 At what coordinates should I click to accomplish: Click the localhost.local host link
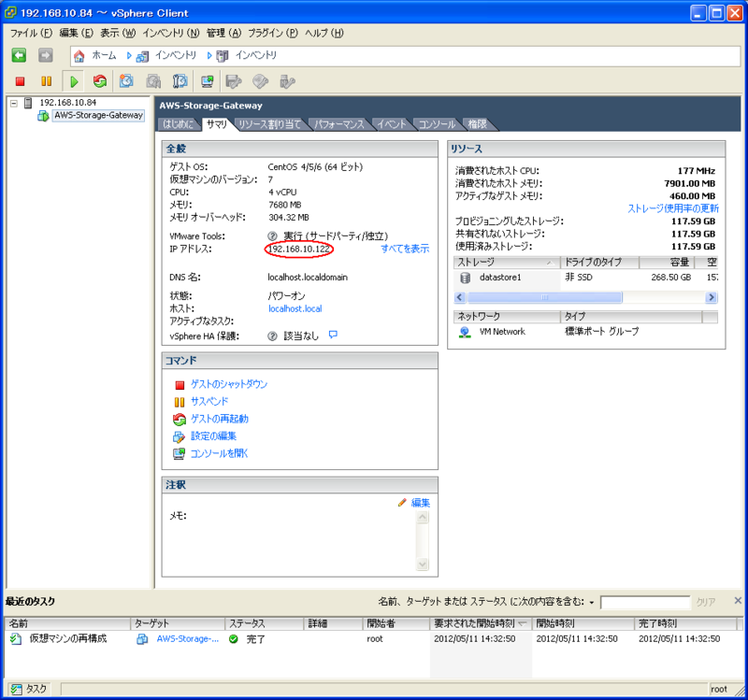295,308
